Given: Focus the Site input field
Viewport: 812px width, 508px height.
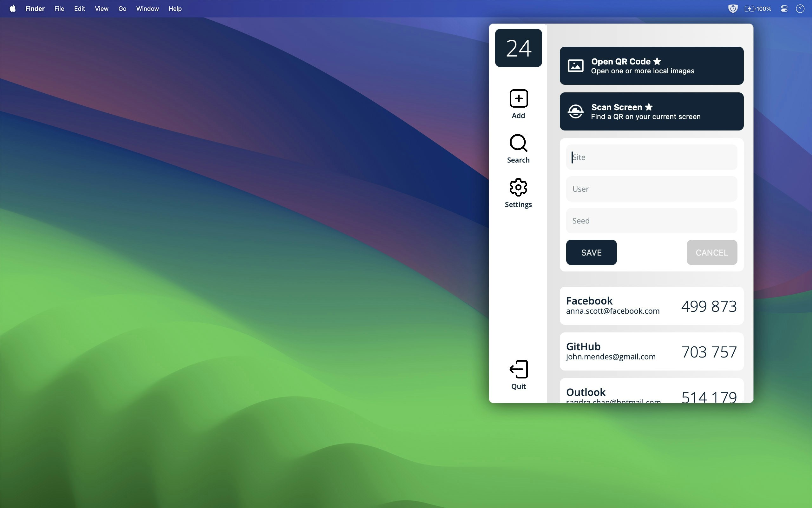Looking at the screenshot, I should (x=651, y=157).
